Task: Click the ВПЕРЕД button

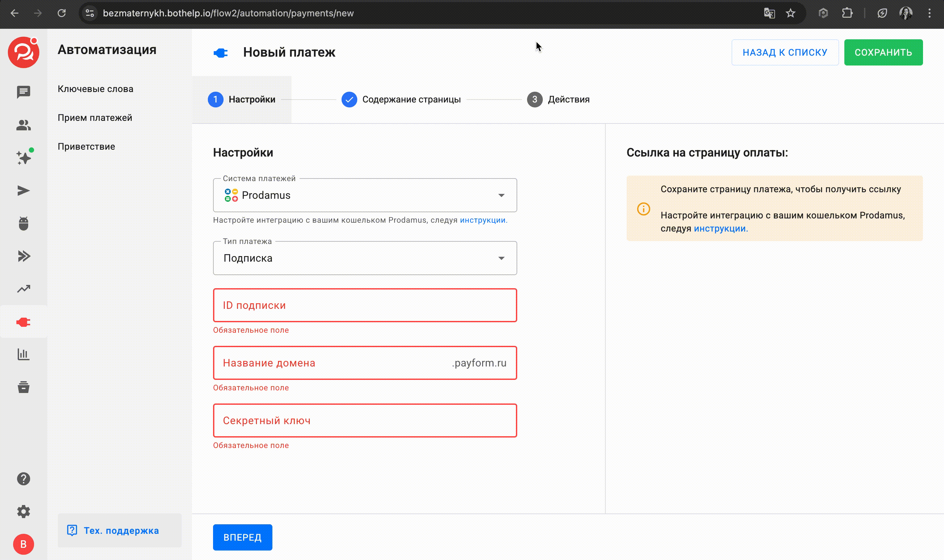Action: click(x=243, y=537)
